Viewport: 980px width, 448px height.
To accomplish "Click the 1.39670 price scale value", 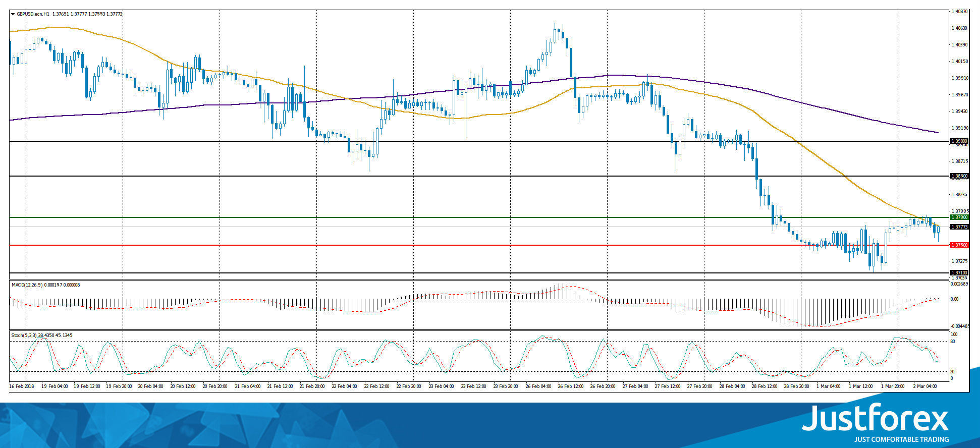I will (959, 95).
